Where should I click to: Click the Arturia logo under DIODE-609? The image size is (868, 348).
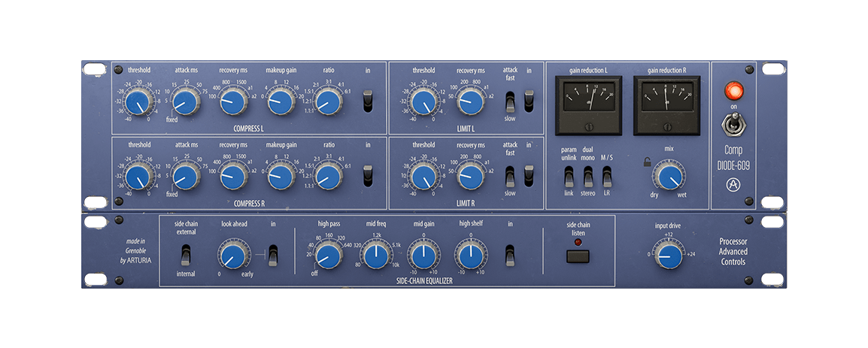[729, 185]
